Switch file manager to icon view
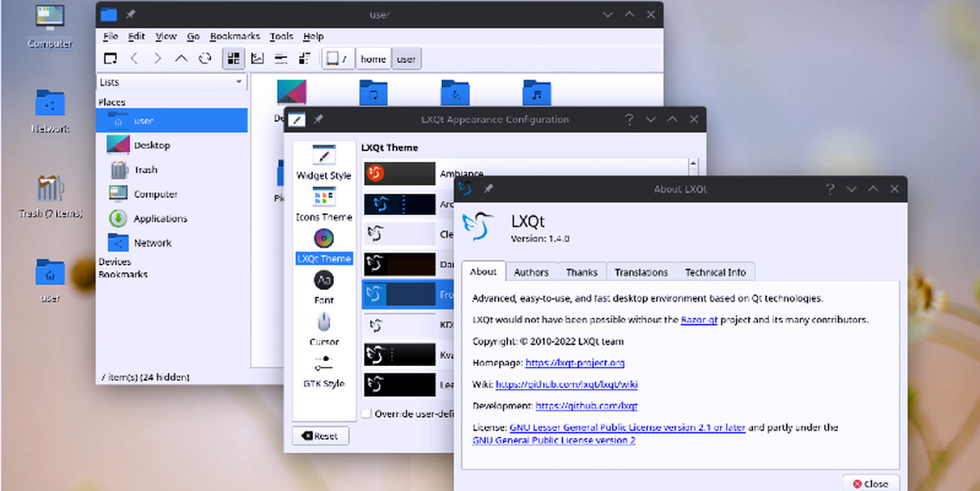 234,59
